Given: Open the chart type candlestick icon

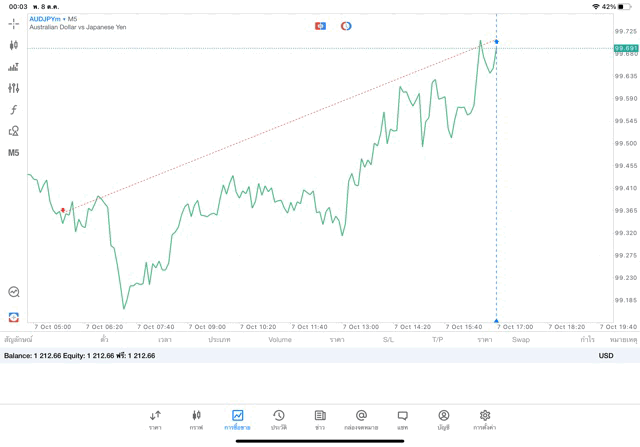Looking at the screenshot, I should point(14,45).
